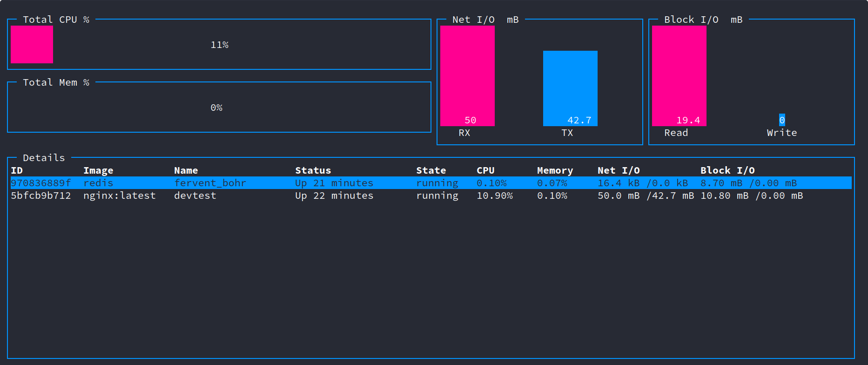Click the blue TX bar in Net I/O
Viewport: 868px width, 365px height.
(x=570, y=88)
